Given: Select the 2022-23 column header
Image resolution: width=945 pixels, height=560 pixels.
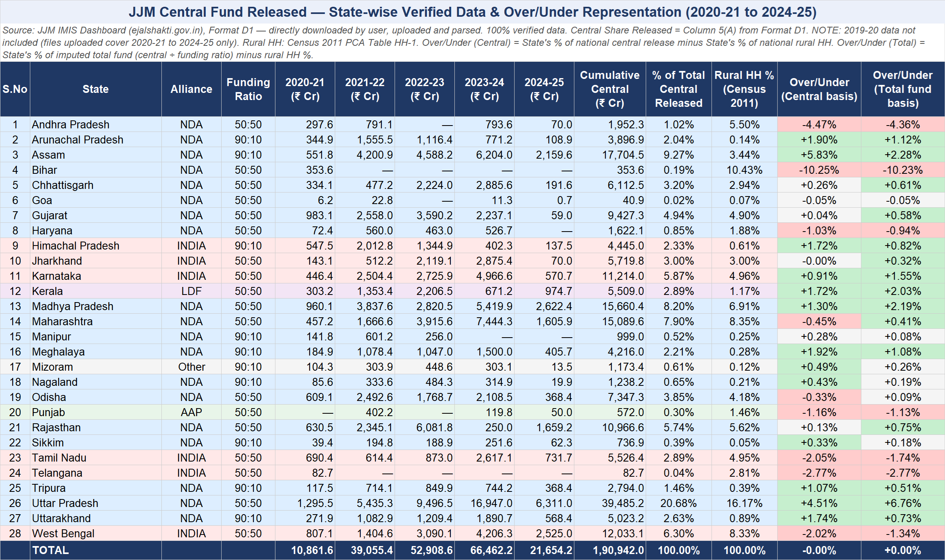Looking at the screenshot, I should pos(424,89).
